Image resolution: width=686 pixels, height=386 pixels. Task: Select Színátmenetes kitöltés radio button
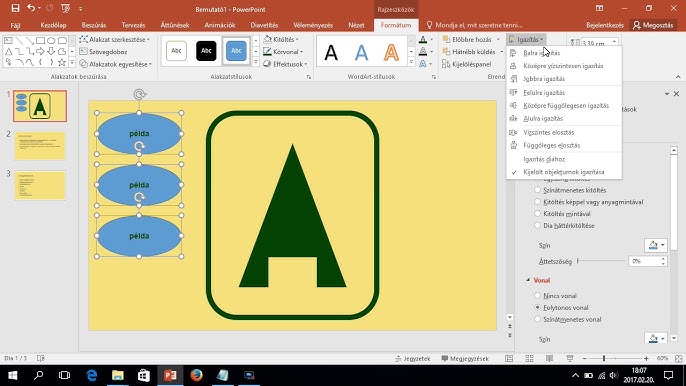(x=538, y=190)
